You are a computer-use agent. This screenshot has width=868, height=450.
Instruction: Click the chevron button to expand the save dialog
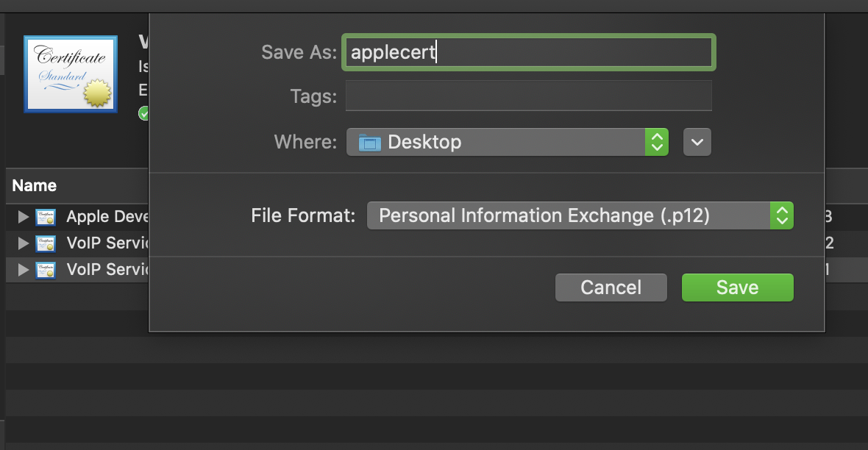pos(697,141)
